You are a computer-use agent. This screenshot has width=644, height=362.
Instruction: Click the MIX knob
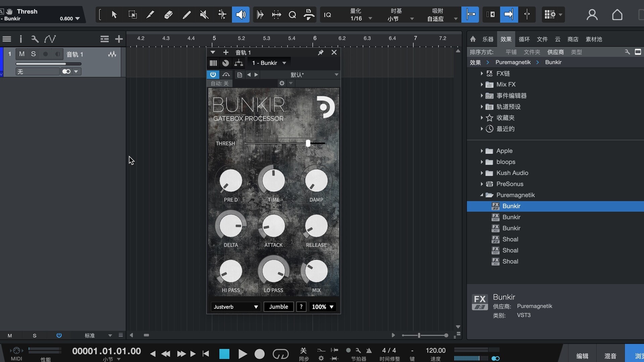pyautogui.click(x=316, y=271)
